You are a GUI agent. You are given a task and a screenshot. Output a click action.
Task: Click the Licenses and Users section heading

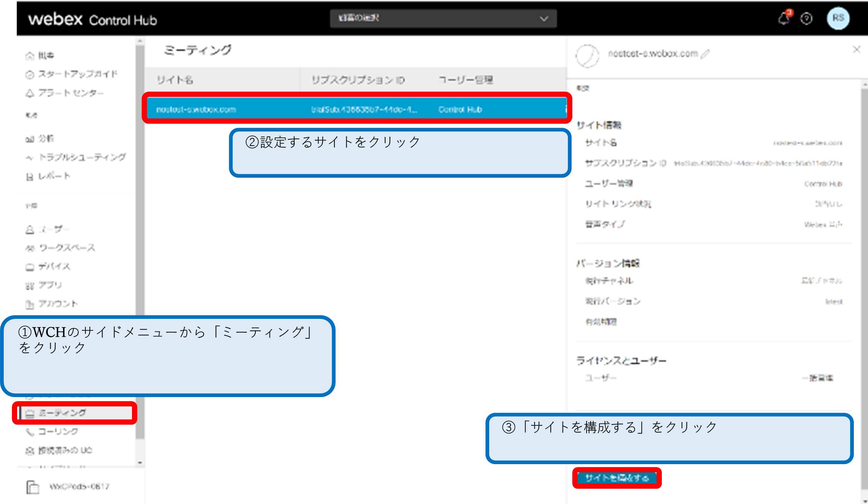tap(621, 361)
